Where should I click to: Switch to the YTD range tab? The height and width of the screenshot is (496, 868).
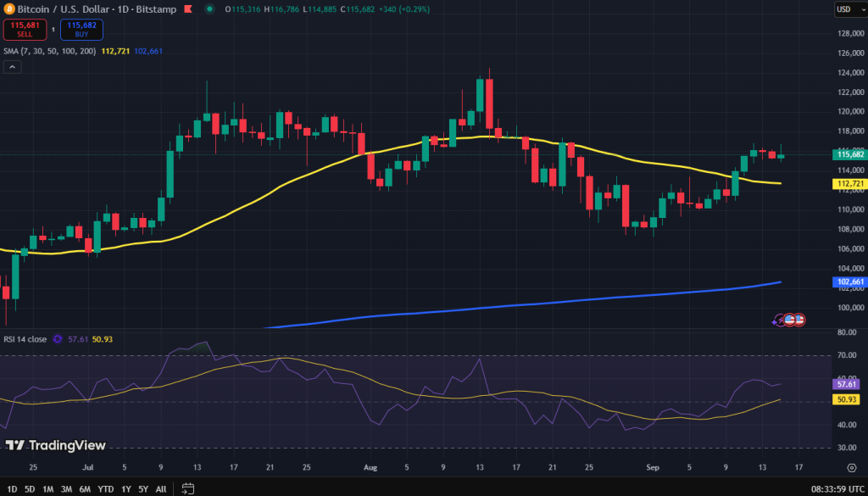coord(105,488)
